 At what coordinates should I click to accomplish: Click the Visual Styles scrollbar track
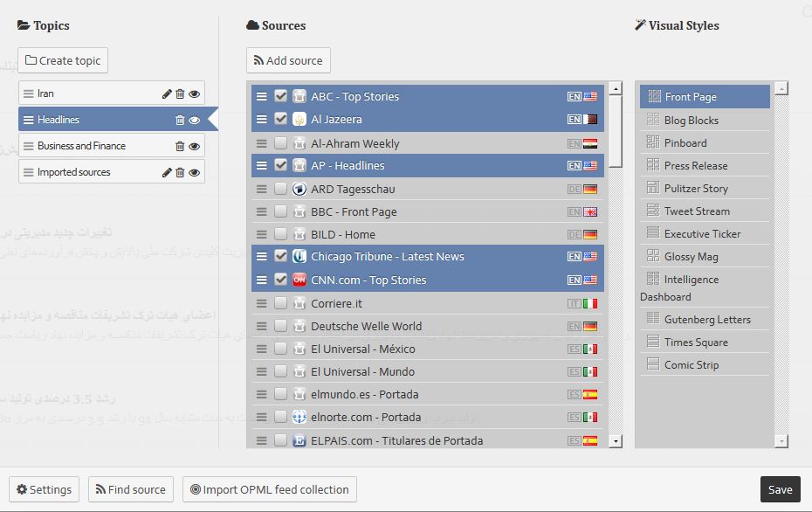781,264
